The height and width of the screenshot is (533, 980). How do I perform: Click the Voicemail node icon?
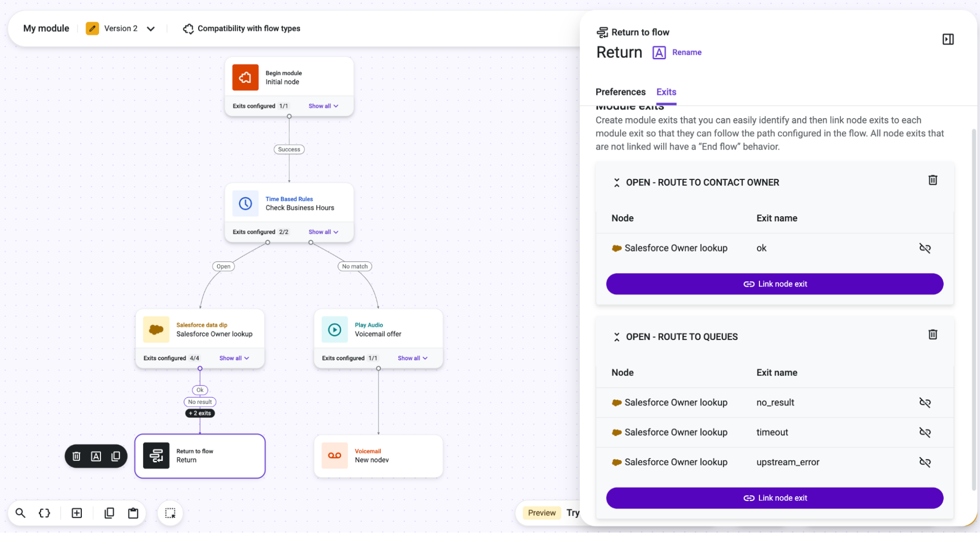pyautogui.click(x=334, y=456)
